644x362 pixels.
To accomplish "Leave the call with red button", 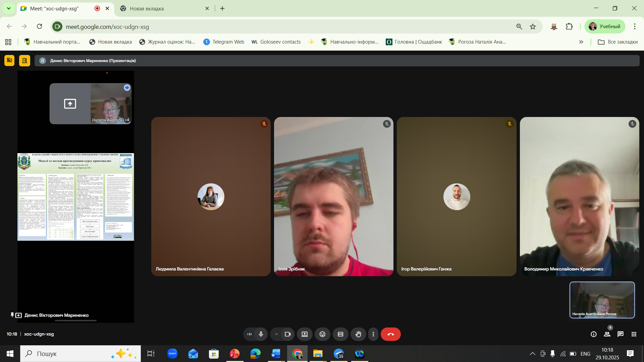I will (x=390, y=334).
